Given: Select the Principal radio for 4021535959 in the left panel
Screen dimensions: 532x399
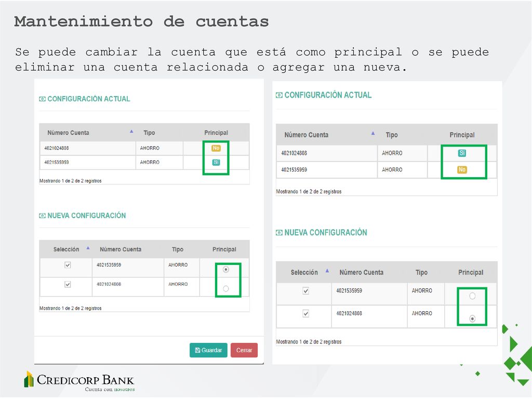Looking at the screenshot, I should 226,270.
